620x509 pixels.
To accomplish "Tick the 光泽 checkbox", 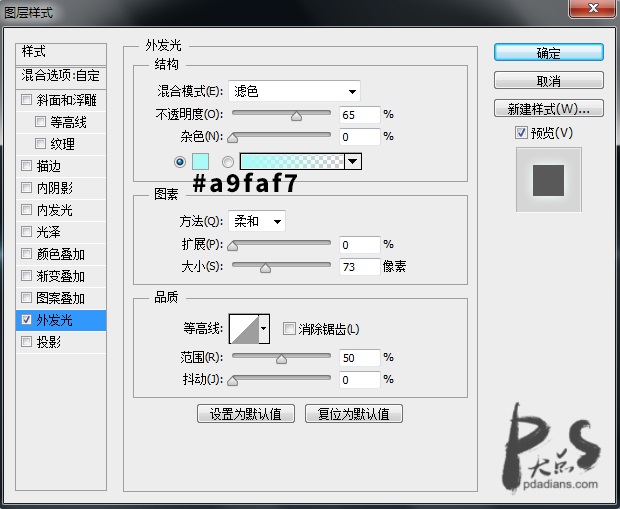I will point(26,231).
